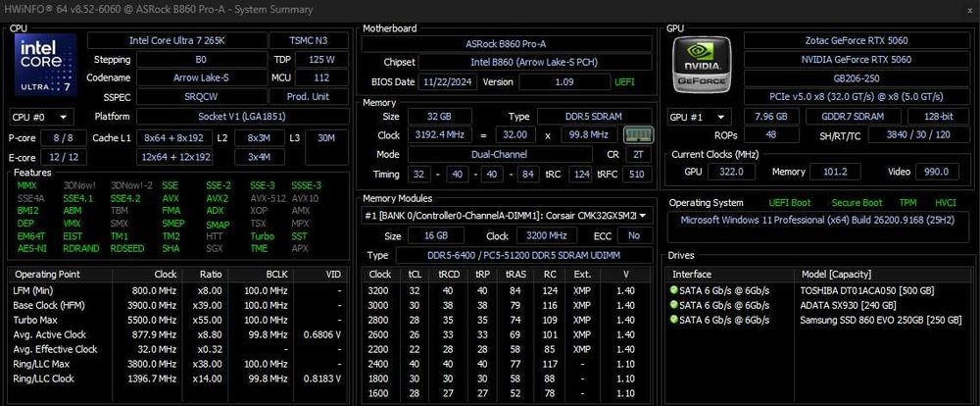
Task: Click the Secure Boot indicator
Action: point(857,203)
